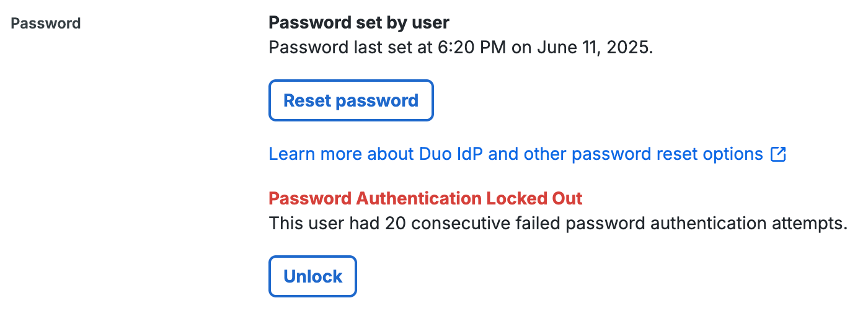
Task: Click the Password section label on the left
Action: [46, 24]
